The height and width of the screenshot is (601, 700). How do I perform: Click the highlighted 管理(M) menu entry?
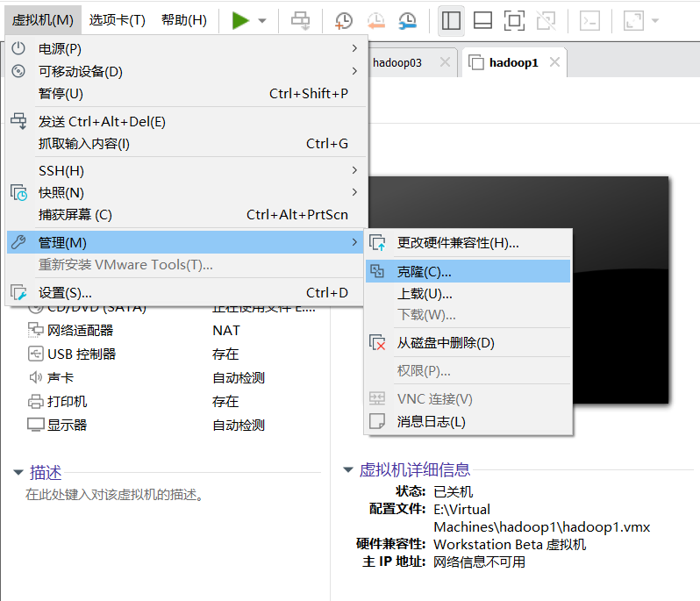pos(186,242)
